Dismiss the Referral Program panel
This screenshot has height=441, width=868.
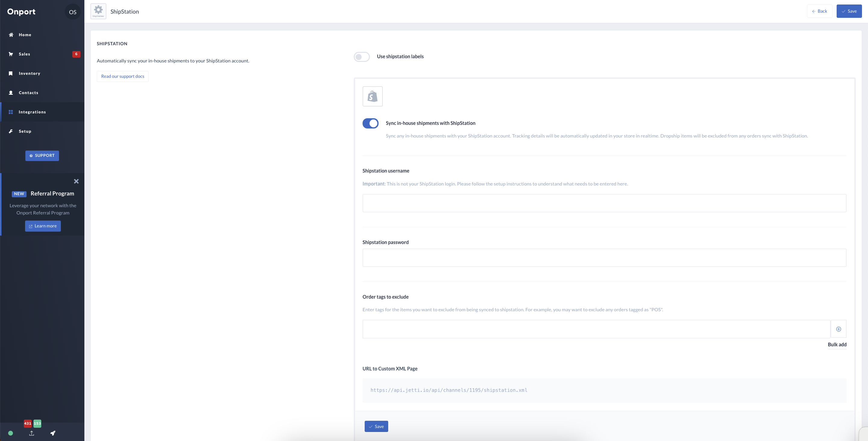(x=76, y=181)
